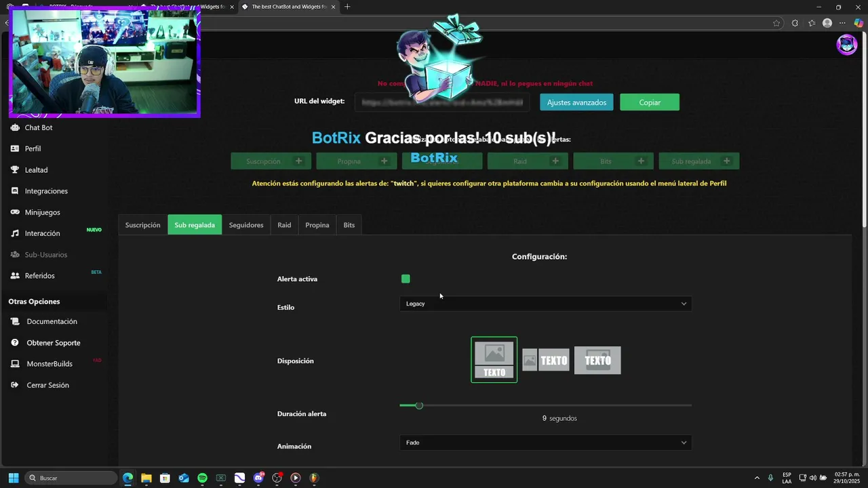Click the ESP LAA language indicator
The height and width of the screenshot is (488, 868).
coord(787,478)
